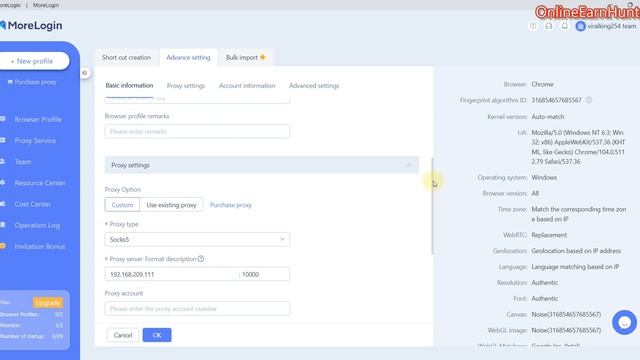Select the Advanced settings sub-tab
Viewport: 640px width, 360px height.
[x=314, y=86]
